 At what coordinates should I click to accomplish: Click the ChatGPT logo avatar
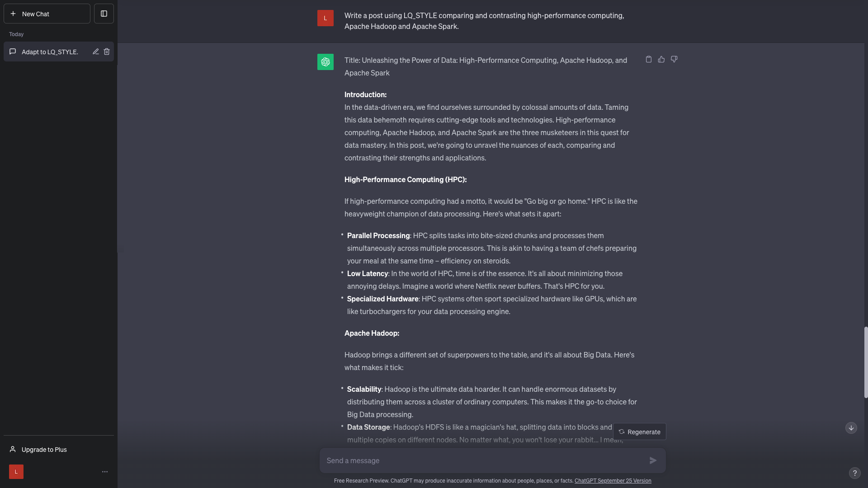click(325, 62)
